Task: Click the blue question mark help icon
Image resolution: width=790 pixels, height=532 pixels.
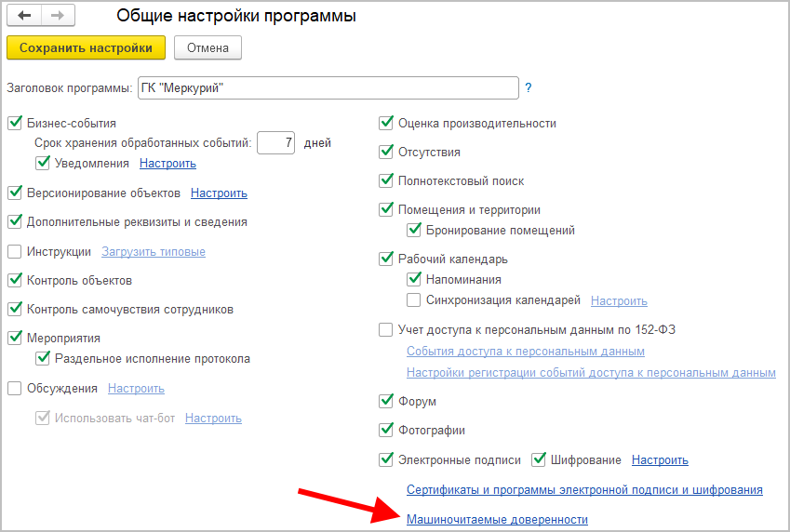Action: (x=529, y=88)
